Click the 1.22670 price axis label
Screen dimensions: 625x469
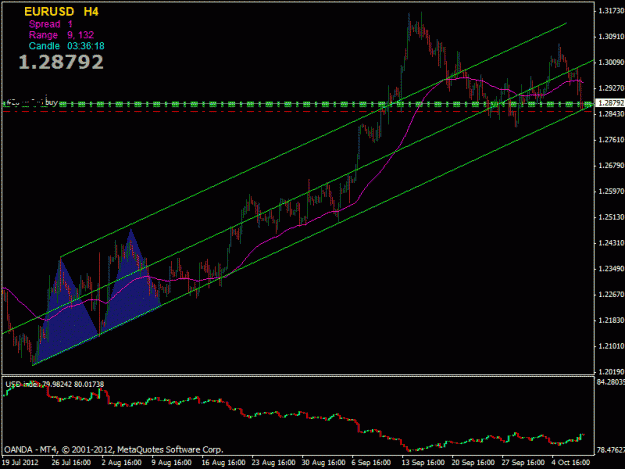611,295
